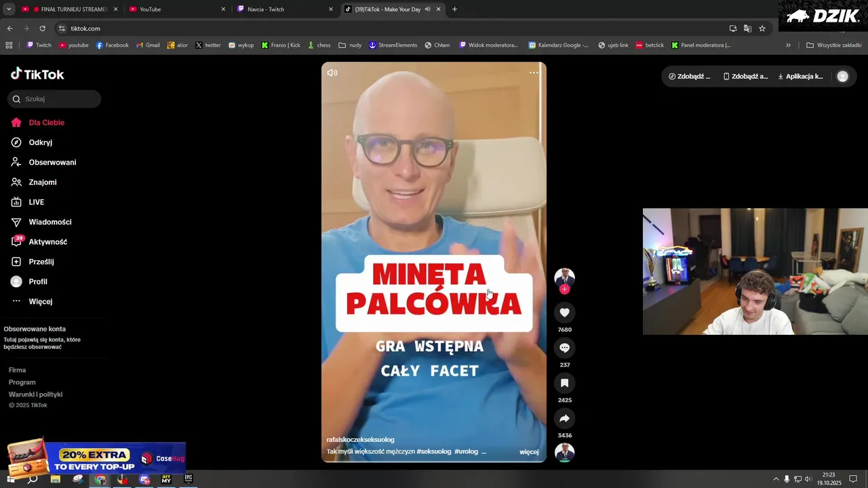This screenshot has width=868, height=488.
Task: Open the Chrome taskbar icon
Action: [100, 479]
